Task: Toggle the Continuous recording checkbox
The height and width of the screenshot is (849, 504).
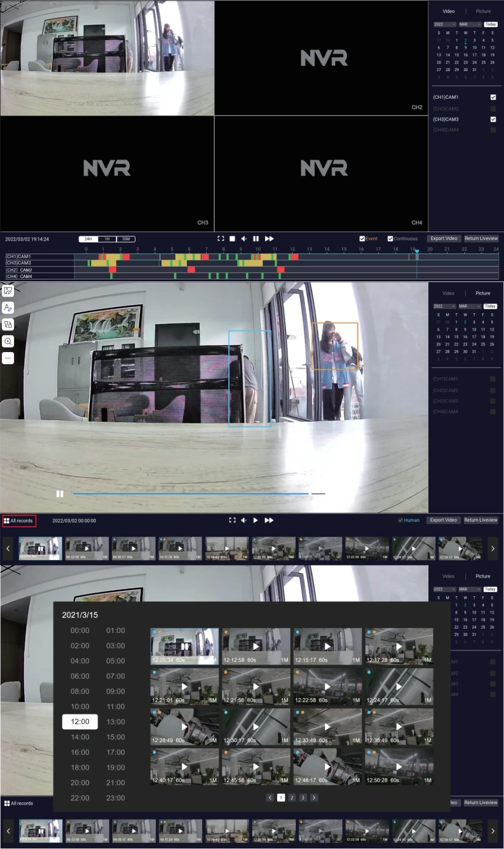Action: point(390,239)
